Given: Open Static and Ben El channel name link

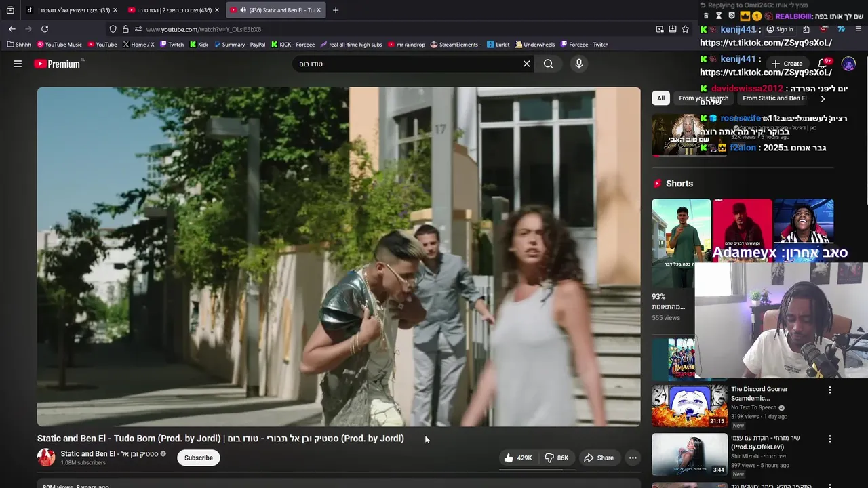Looking at the screenshot, I should 109,453.
